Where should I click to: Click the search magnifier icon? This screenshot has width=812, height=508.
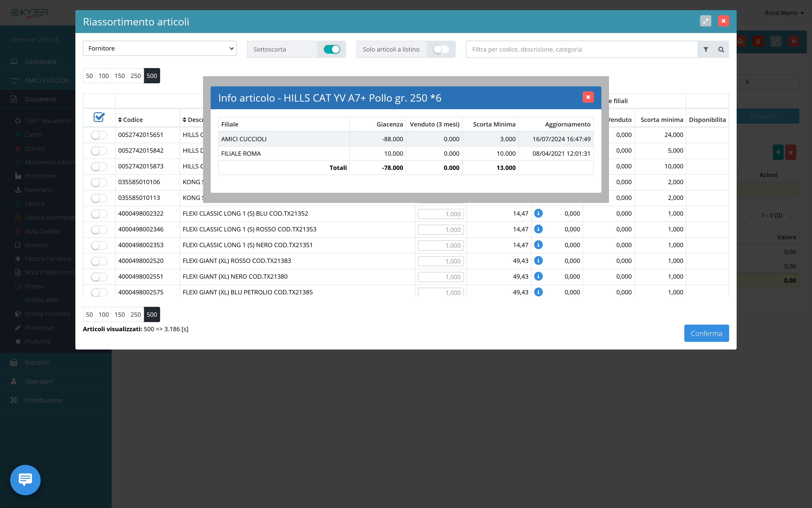[x=721, y=49]
